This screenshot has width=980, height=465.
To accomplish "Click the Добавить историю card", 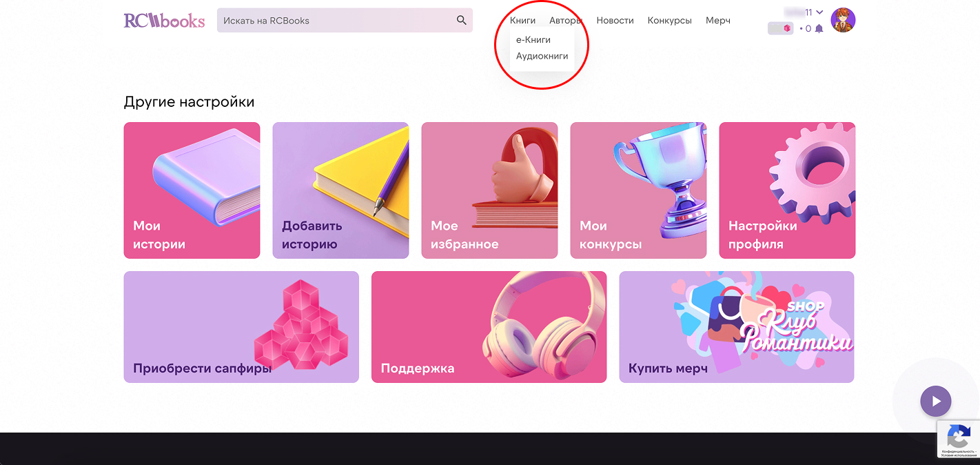I will tap(340, 190).
